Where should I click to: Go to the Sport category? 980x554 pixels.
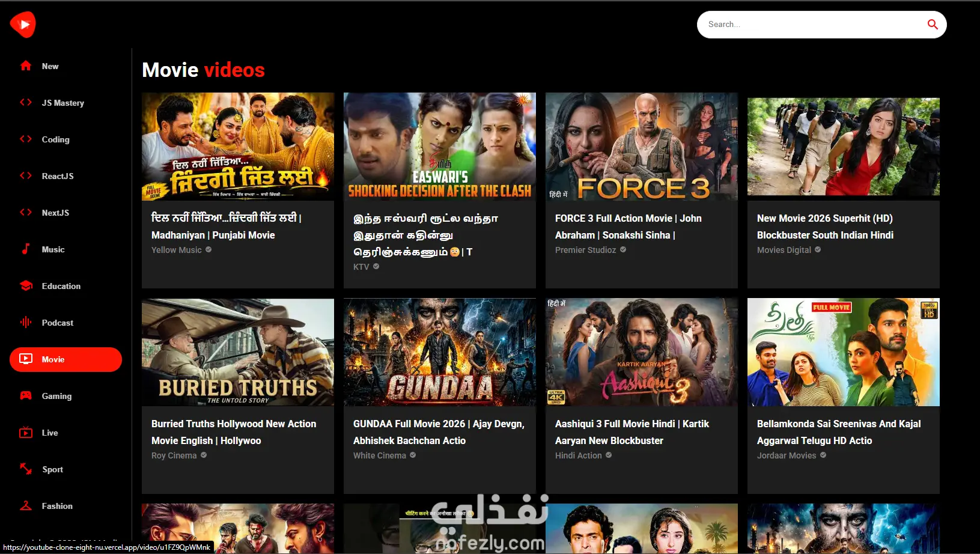(x=65, y=469)
